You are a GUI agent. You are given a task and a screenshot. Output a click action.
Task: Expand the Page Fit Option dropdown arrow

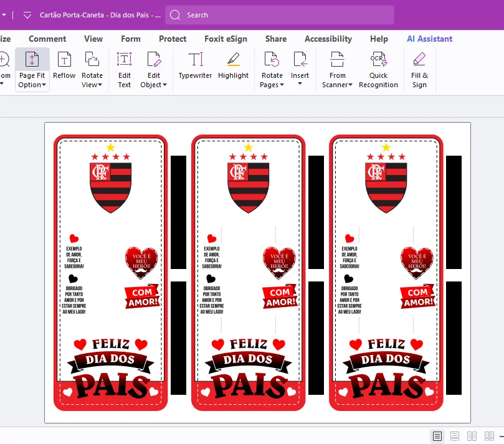44,85
